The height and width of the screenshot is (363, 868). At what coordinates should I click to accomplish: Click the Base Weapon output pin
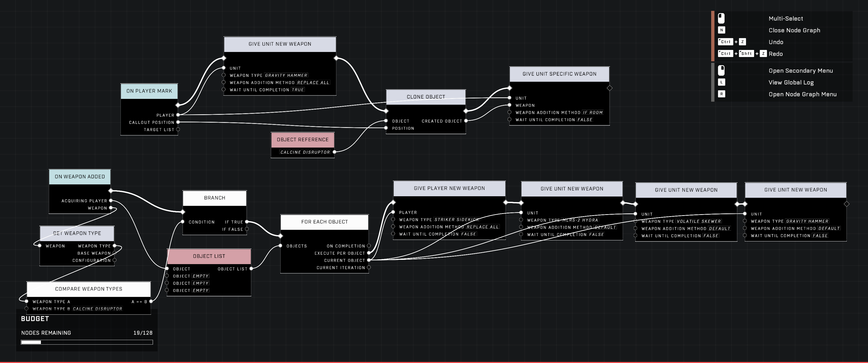coord(115,253)
